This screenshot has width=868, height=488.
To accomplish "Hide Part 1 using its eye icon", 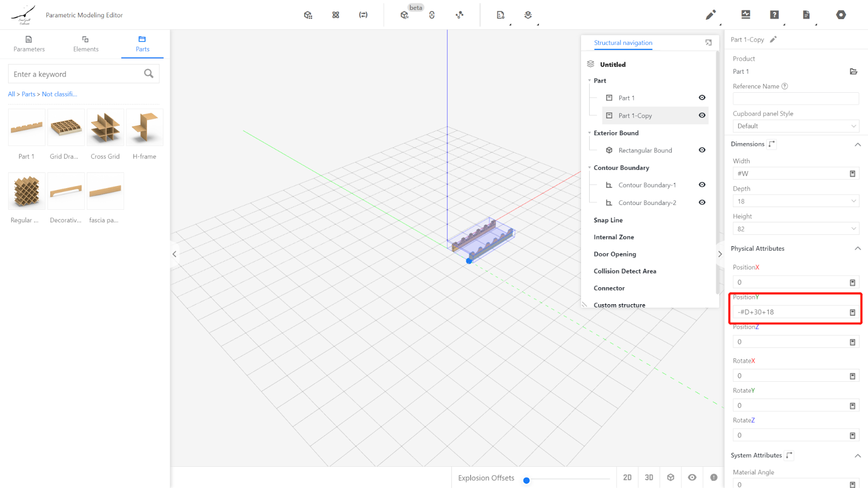I will tap(702, 98).
